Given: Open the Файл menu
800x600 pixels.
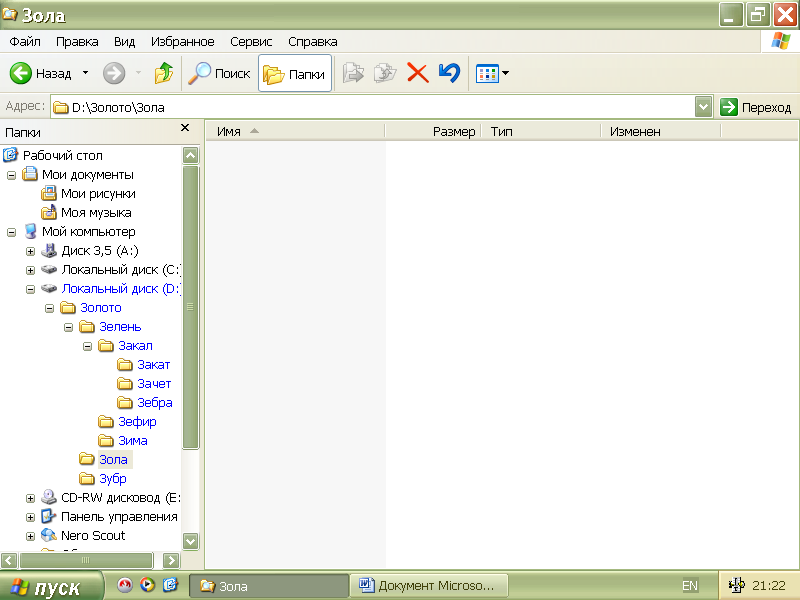Looking at the screenshot, I should click(x=25, y=42).
